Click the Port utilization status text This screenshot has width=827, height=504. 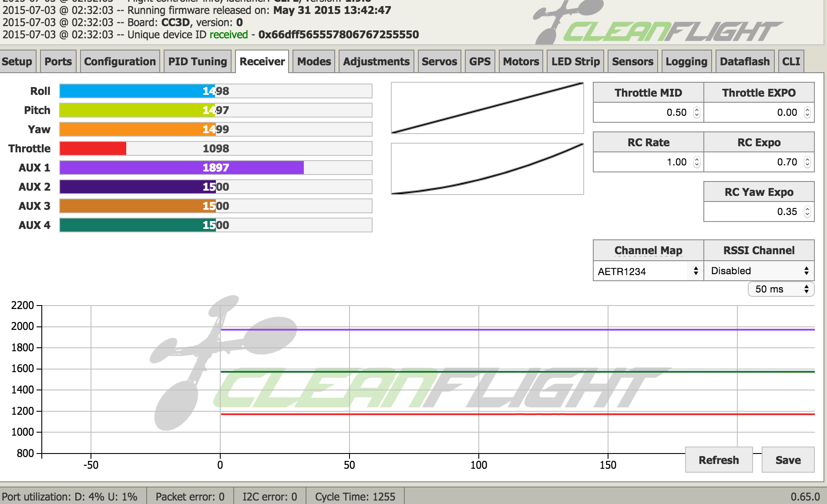click(x=70, y=497)
